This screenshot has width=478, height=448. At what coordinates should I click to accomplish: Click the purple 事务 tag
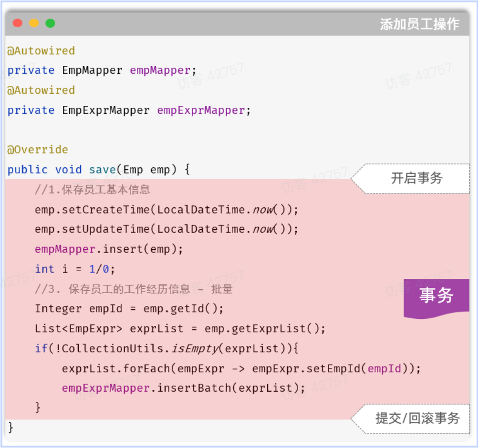click(x=436, y=296)
